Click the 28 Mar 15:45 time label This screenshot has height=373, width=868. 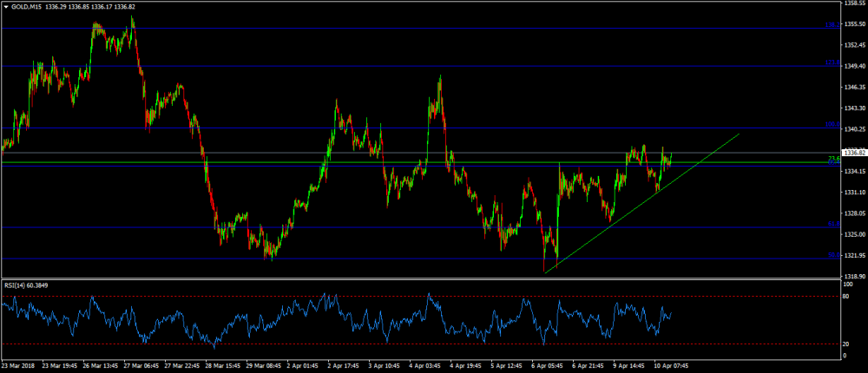click(x=226, y=366)
